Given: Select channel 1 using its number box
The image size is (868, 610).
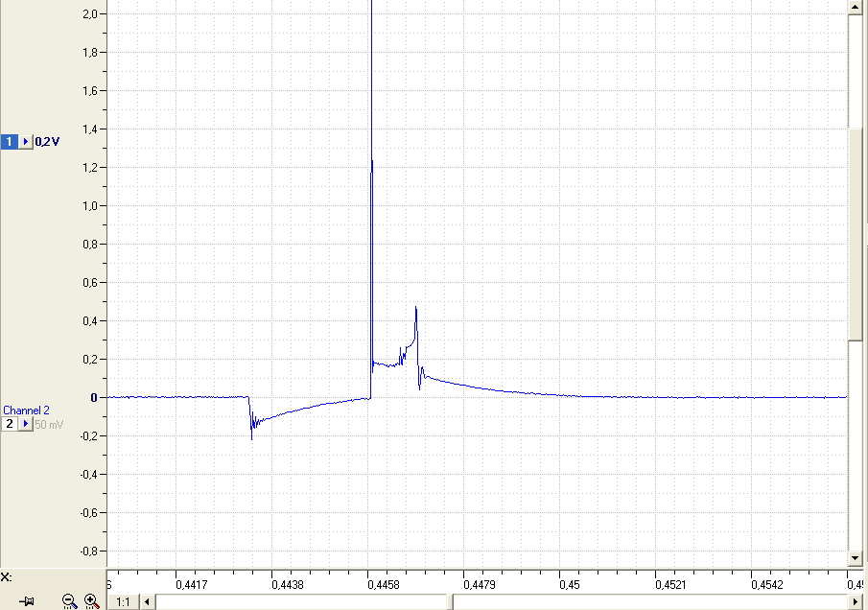Looking at the screenshot, I should coord(9,142).
